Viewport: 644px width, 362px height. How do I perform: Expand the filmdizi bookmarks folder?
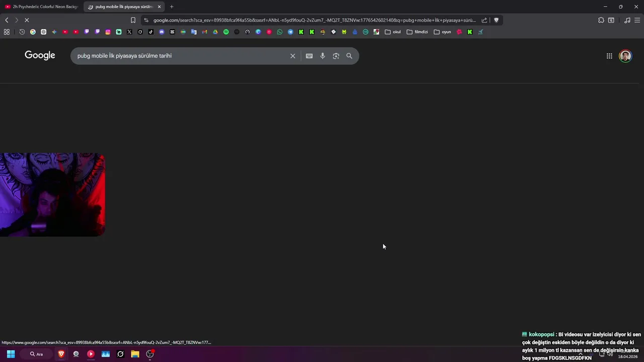[417, 32]
